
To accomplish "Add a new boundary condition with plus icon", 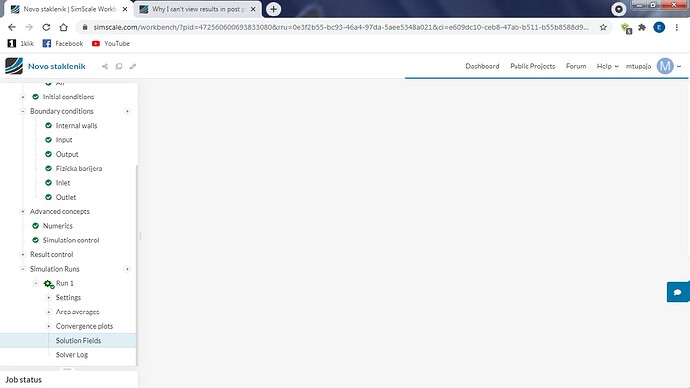I will pos(127,111).
